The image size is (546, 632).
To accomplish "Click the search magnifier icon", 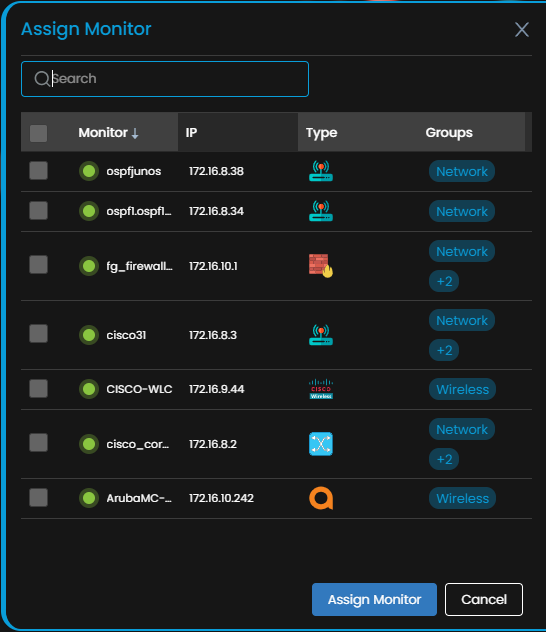I will (42, 79).
